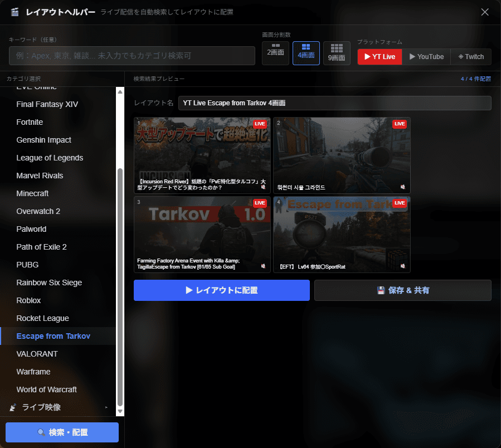Select Path of Exile 2 category
The width and height of the screenshot is (501, 448).
(x=58, y=247)
